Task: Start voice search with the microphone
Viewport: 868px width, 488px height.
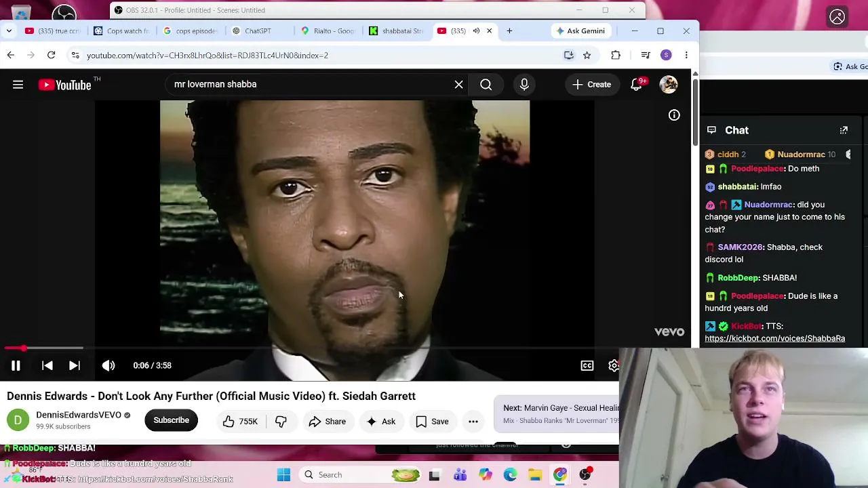Action: click(x=524, y=85)
